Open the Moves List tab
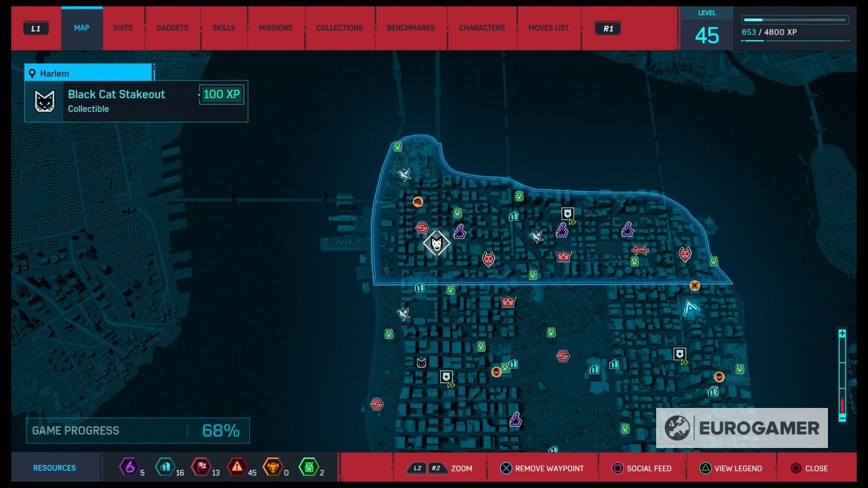Viewport: 868px width, 488px height. click(x=548, y=28)
